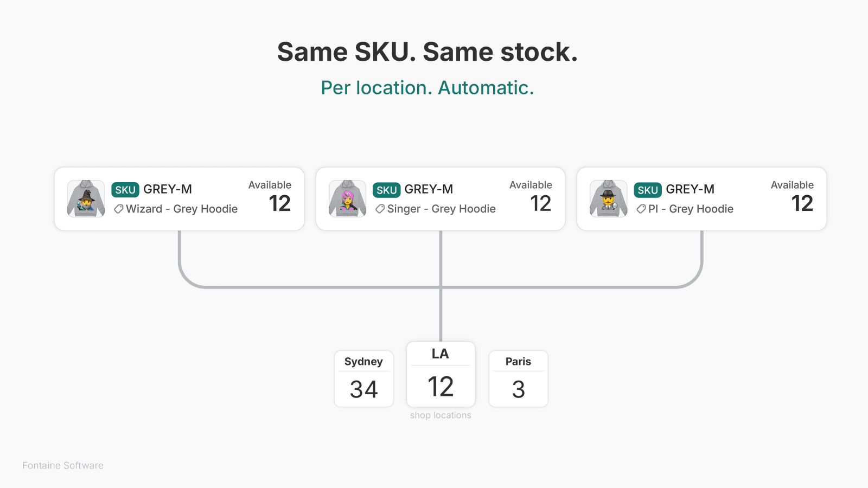
Task: Click the Per location. Automatic. subtitle
Action: point(427,87)
